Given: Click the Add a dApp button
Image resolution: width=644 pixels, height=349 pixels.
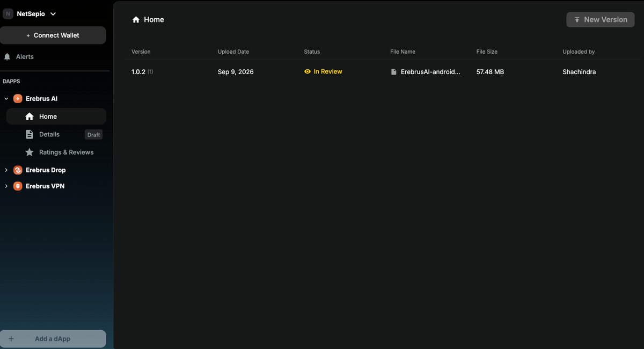Looking at the screenshot, I should click(x=53, y=339).
